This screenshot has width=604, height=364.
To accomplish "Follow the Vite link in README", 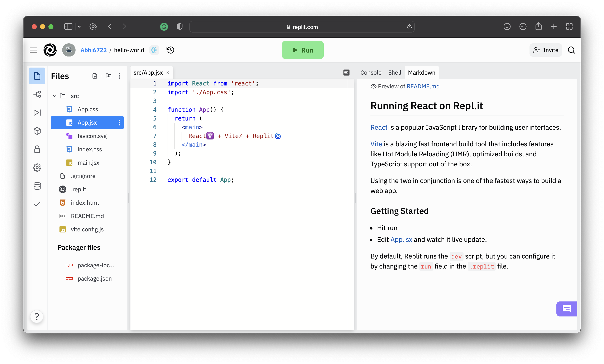I will [x=376, y=144].
